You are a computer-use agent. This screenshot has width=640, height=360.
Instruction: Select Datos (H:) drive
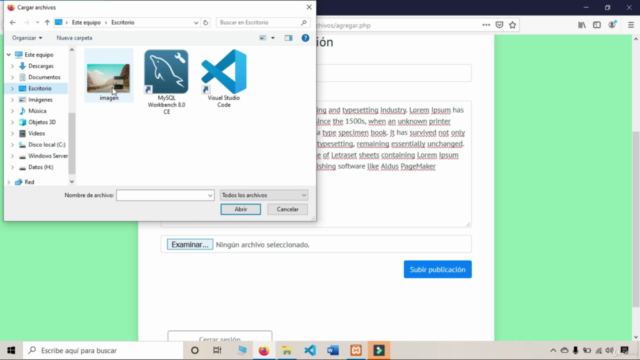coord(40,167)
